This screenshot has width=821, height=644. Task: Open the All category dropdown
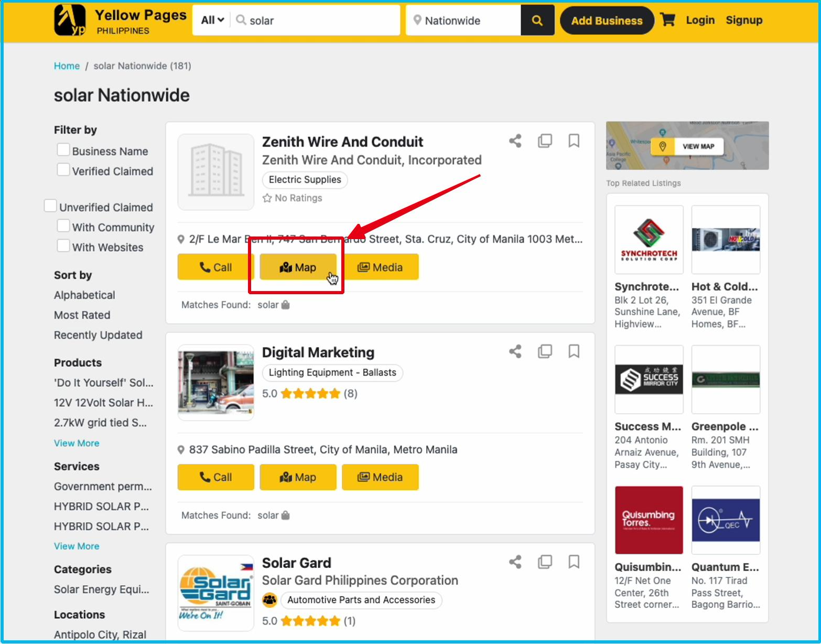pos(212,20)
